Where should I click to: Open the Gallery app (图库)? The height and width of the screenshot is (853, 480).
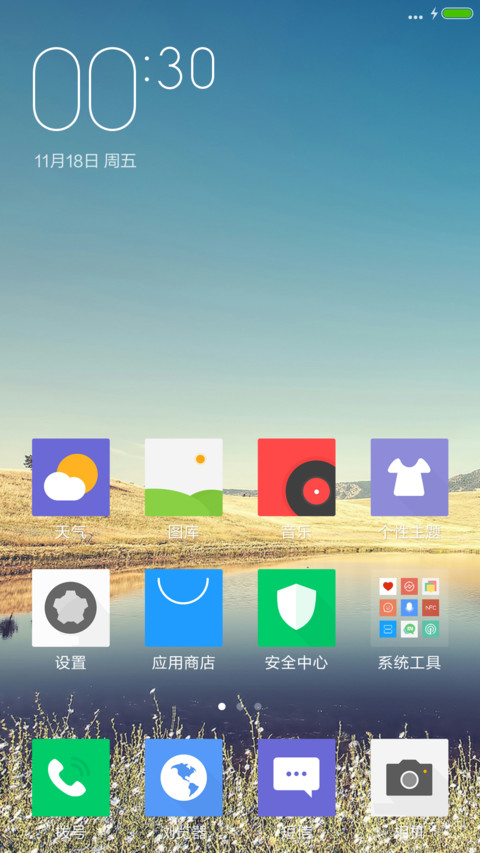183,477
